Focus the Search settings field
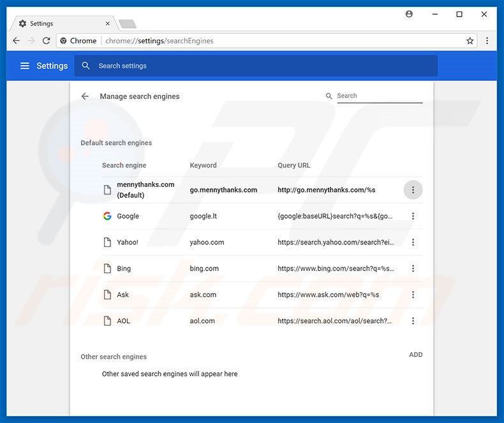This screenshot has width=504, height=423. click(x=255, y=66)
